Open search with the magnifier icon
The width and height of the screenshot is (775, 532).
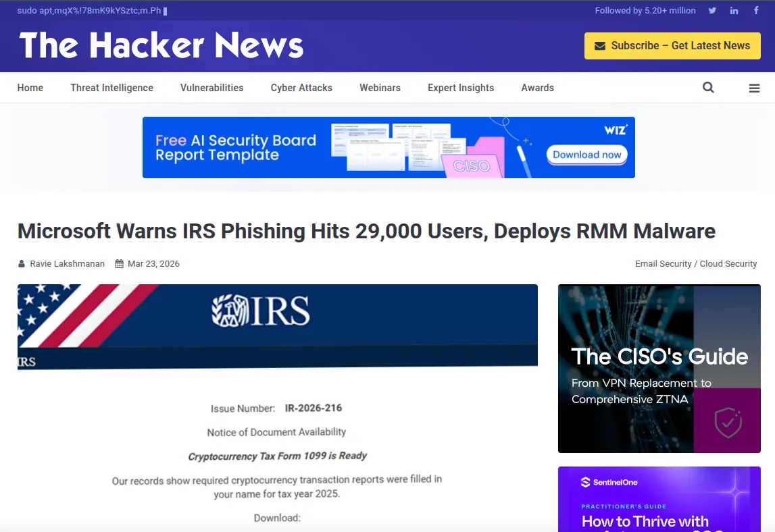[708, 88]
